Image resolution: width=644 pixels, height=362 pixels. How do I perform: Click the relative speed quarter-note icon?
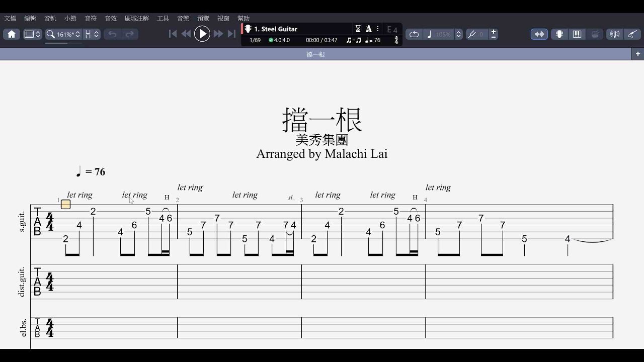429,34
